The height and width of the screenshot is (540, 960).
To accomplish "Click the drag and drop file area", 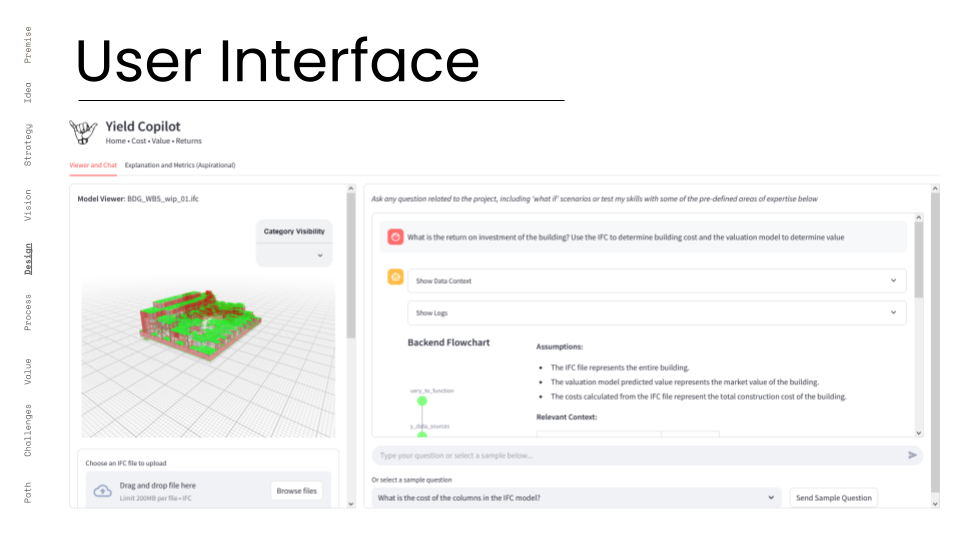I will [208, 490].
